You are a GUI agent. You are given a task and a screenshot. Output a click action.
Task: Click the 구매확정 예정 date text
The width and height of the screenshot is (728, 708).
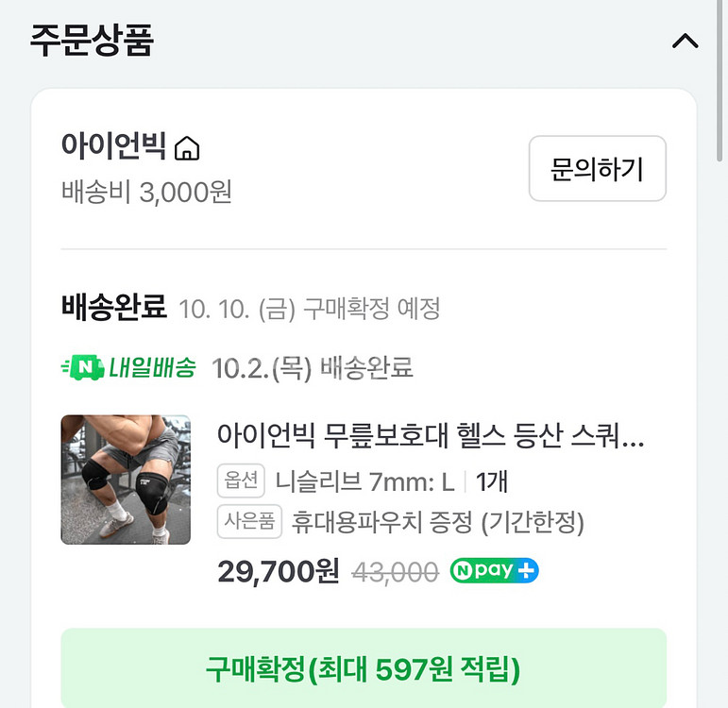(310, 309)
